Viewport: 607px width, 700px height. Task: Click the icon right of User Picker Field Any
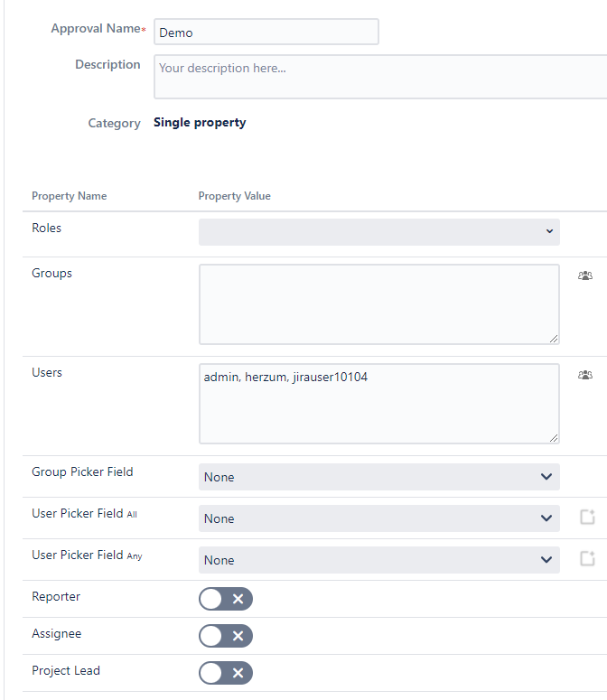pyautogui.click(x=587, y=559)
